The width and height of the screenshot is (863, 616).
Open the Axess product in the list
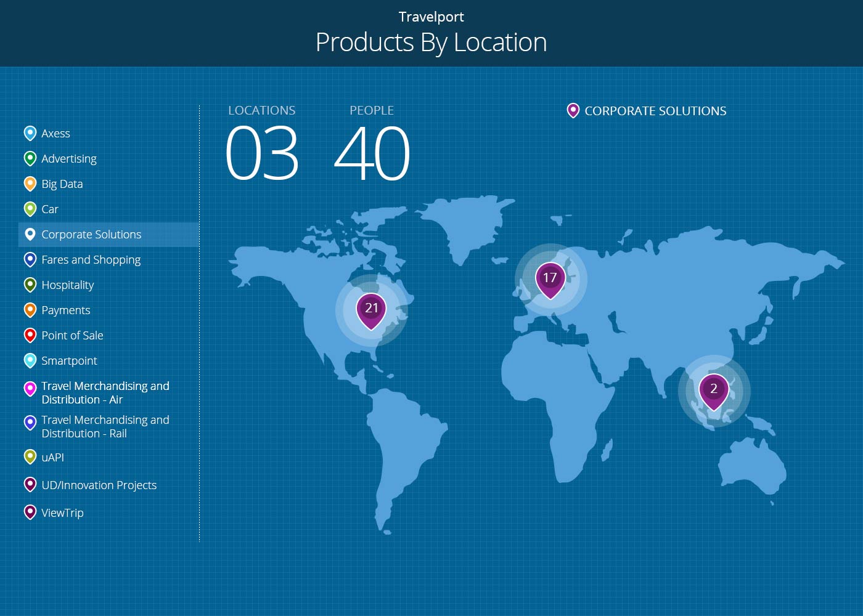pyautogui.click(x=55, y=133)
